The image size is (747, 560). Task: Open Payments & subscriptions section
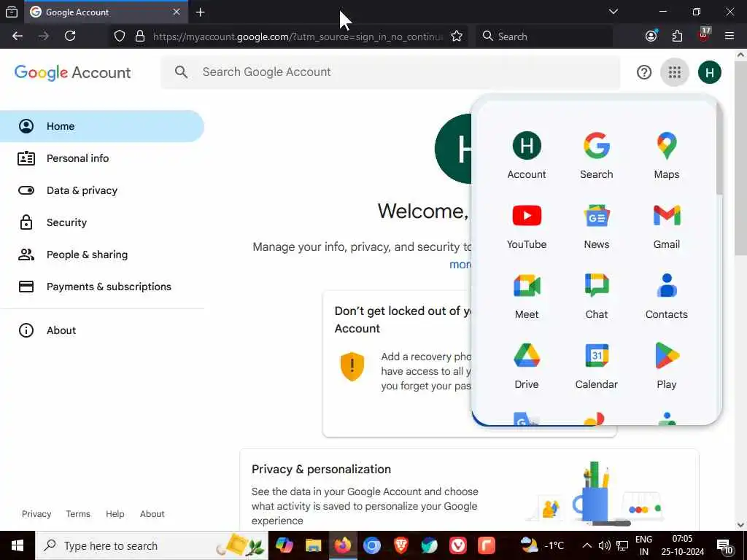tap(102, 287)
